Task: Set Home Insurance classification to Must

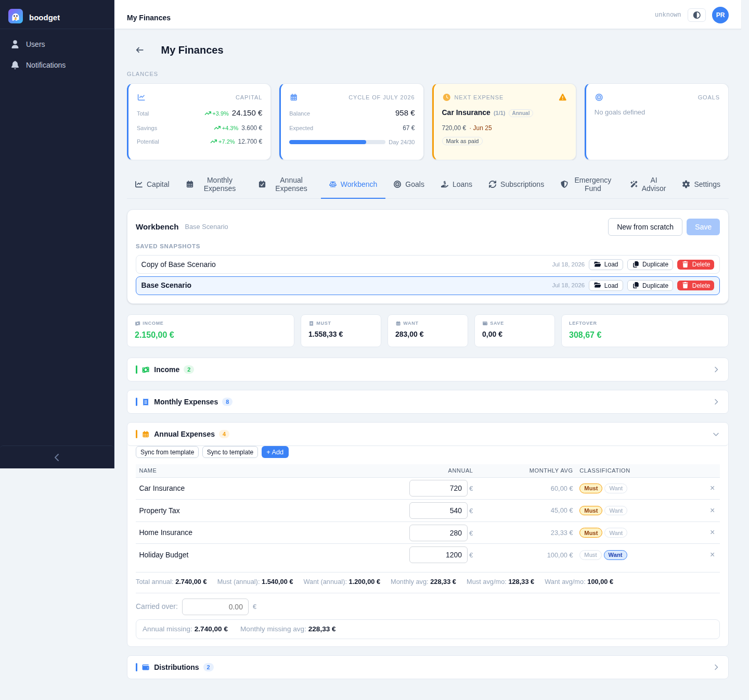Action: 591,533
